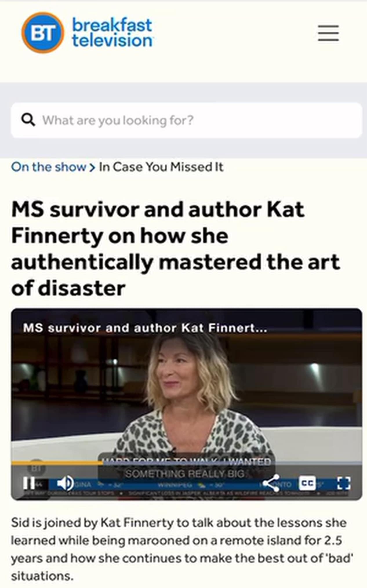
Task: Go to 'On the show' breadcrumb
Action: click(x=49, y=167)
